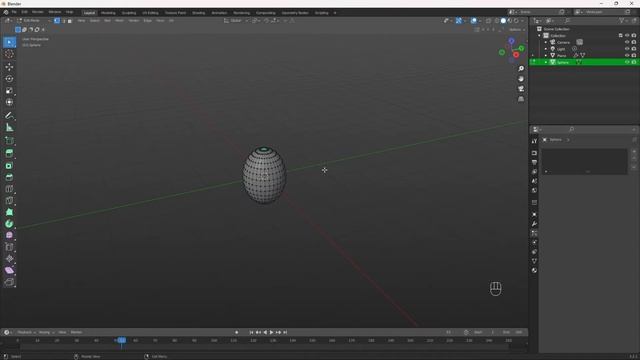
Task: Select the Shear tool
Action: click(9, 270)
